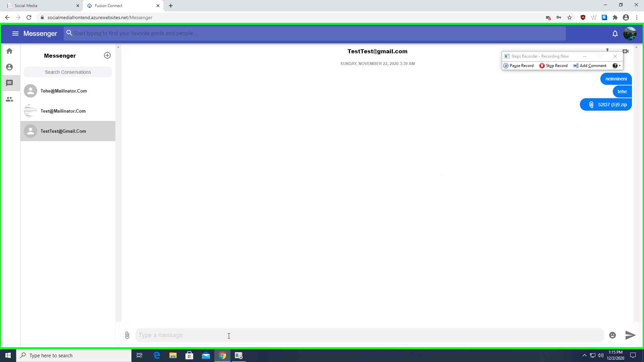Open notifications bell
Screen dimensions: 644x362
point(615,34)
